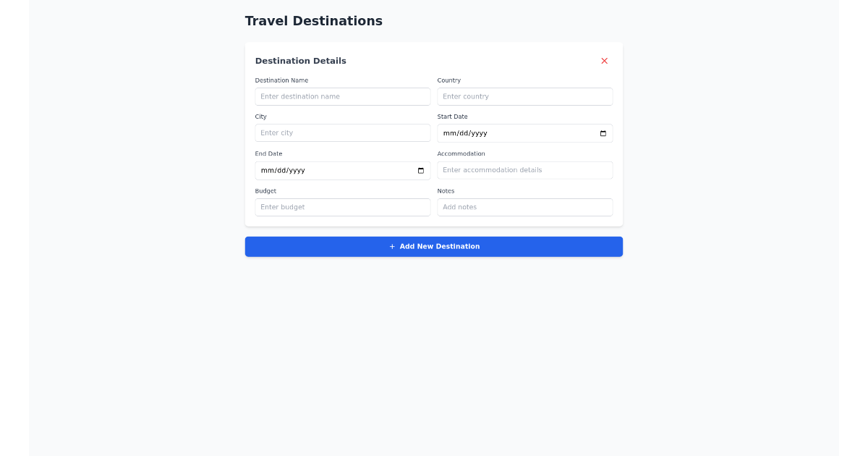Select the End Date mm/dd/yyyy field
Screen dimensions: 868x456
325,170
